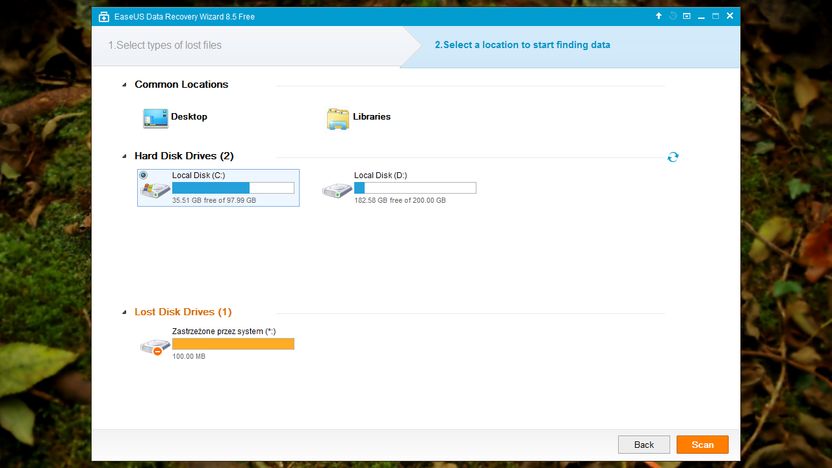Click the Local Disk (D:) label

pos(380,175)
